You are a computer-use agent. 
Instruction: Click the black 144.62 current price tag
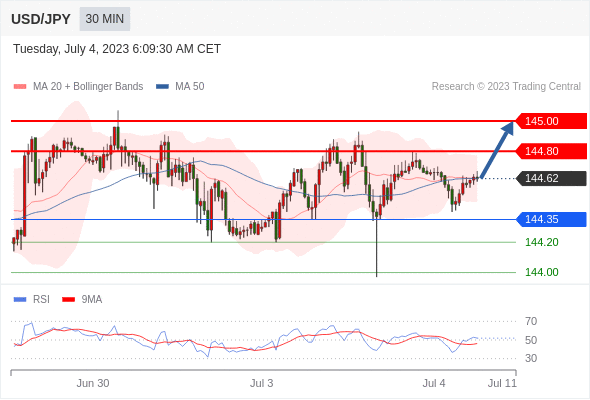[551, 178]
